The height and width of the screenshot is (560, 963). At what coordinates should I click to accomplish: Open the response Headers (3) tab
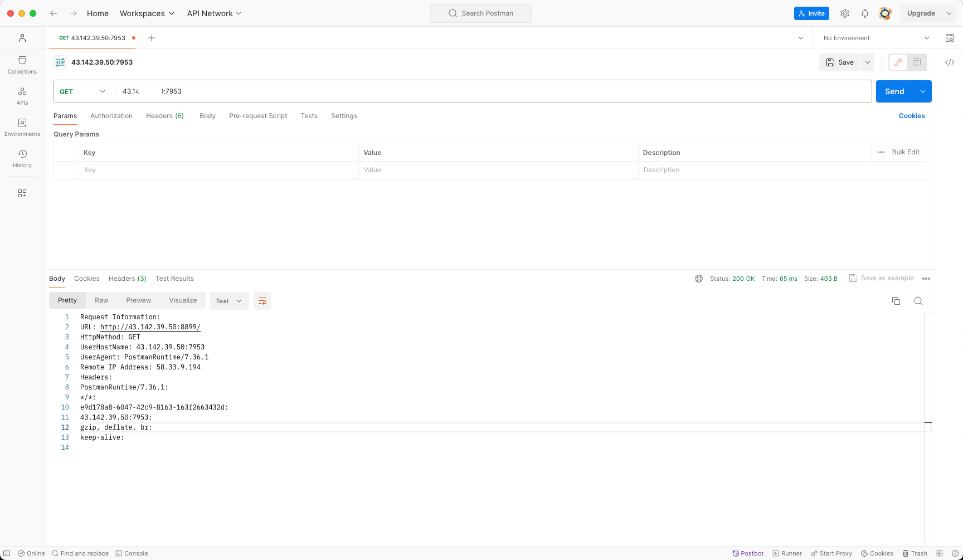(x=127, y=279)
